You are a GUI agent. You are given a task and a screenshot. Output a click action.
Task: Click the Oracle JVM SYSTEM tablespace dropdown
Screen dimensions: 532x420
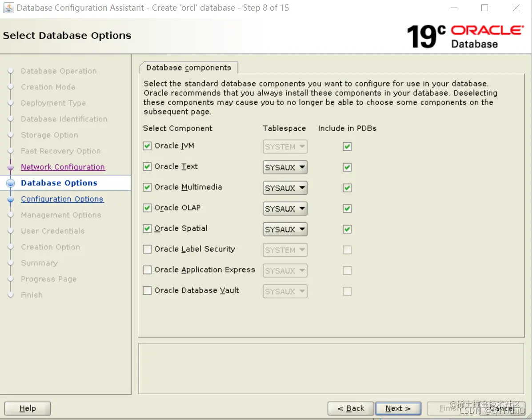click(285, 147)
